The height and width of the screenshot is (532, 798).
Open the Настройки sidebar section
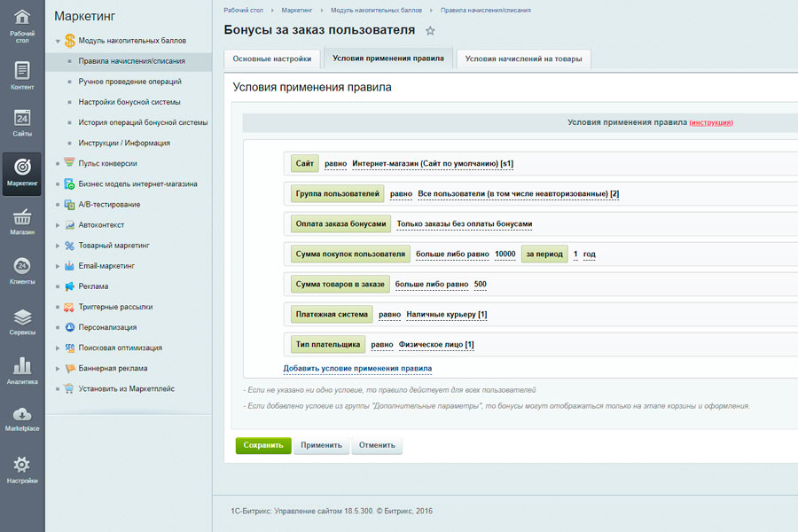20,465
